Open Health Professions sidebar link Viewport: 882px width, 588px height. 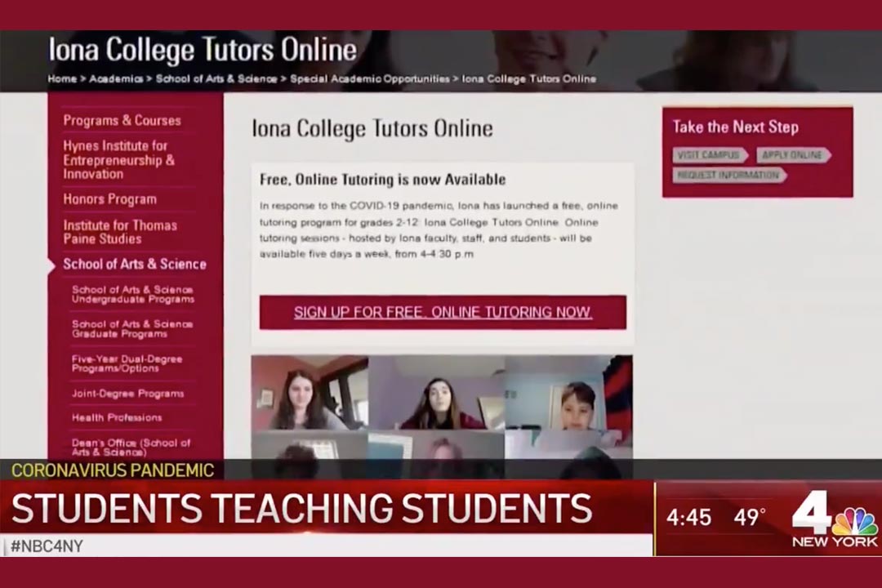117,417
